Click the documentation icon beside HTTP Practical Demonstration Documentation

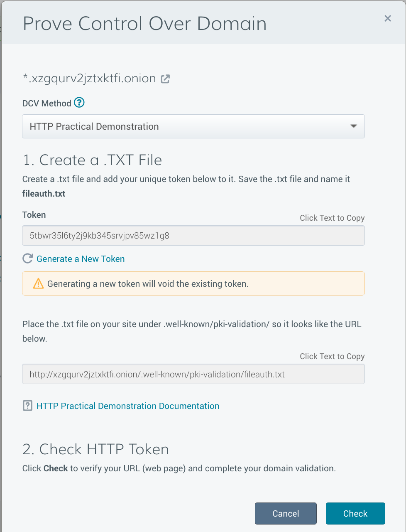tap(27, 406)
